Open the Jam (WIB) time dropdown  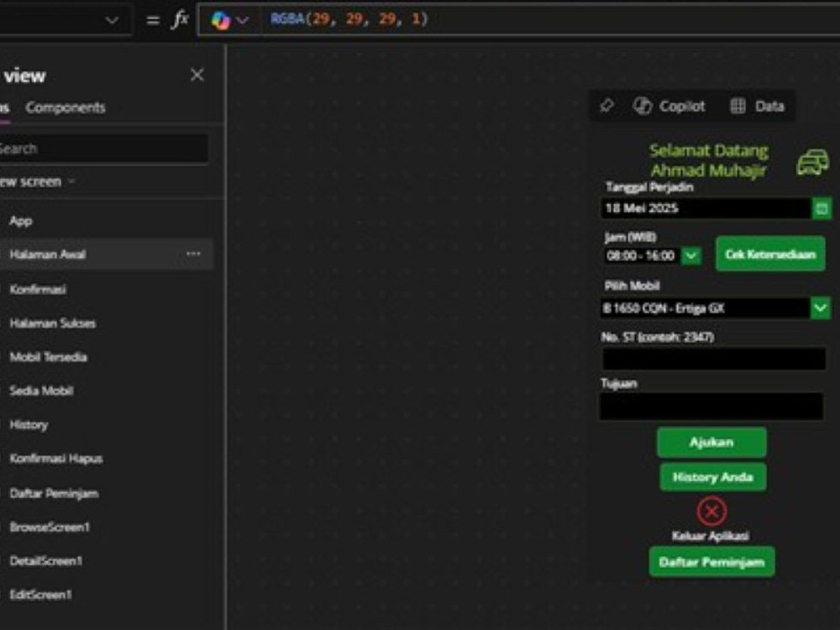[690, 255]
